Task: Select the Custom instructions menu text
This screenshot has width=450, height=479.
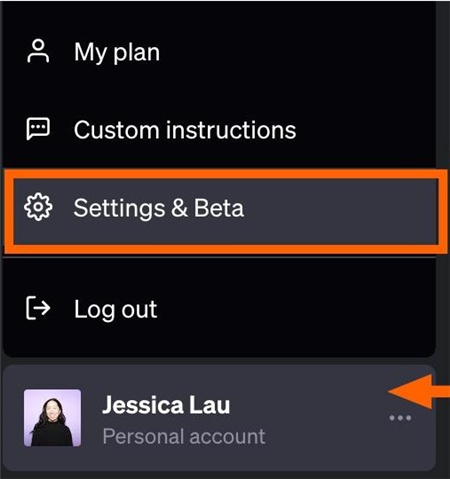Action: (185, 130)
